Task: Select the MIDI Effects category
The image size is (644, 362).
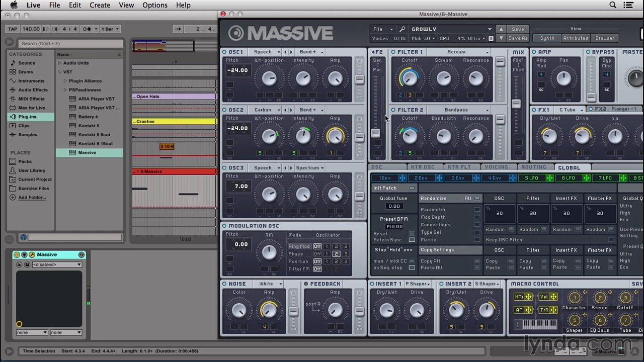Action: pos(31,99)
